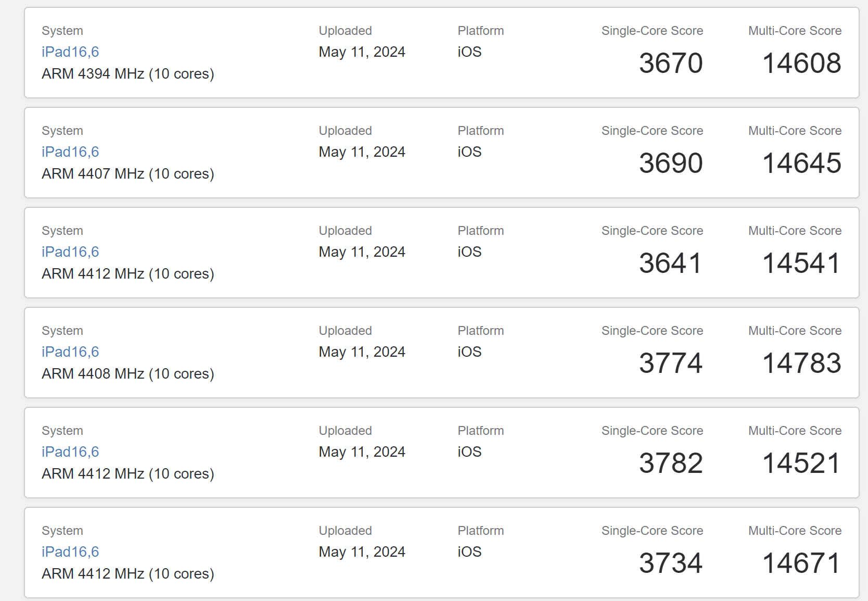Click iPad16,6 link for the 14541 multi-core result
868x601 pixels.
tap(70, 252)
